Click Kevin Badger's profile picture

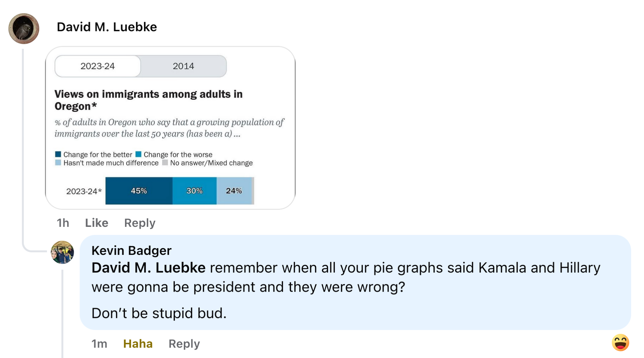(62, 252)
